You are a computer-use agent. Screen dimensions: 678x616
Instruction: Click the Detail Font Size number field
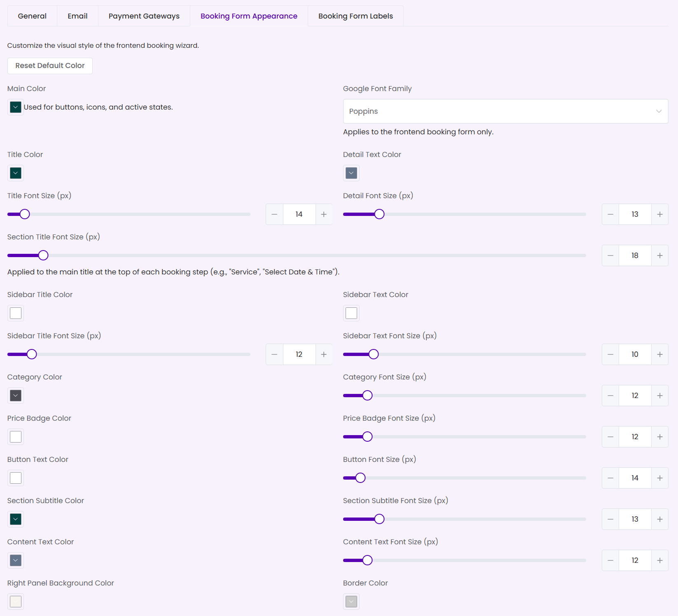click(635, 214)
